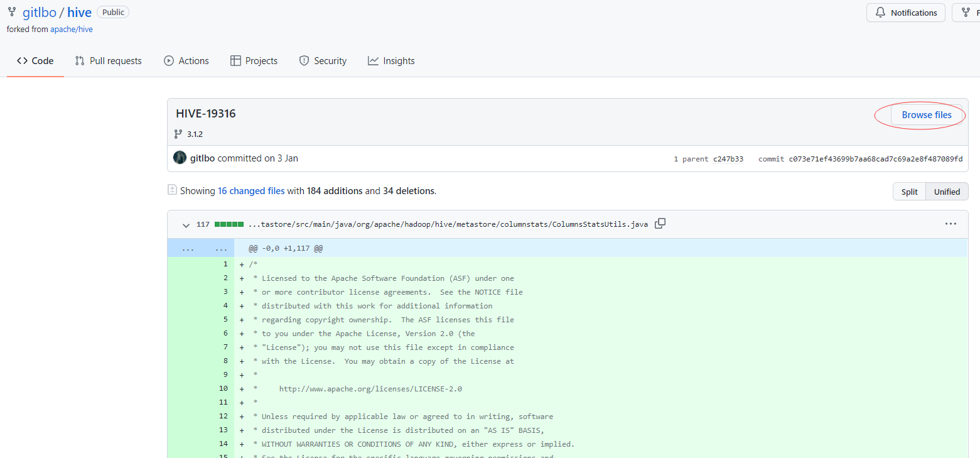Open the gitlbo owner link

coord(39,13)
